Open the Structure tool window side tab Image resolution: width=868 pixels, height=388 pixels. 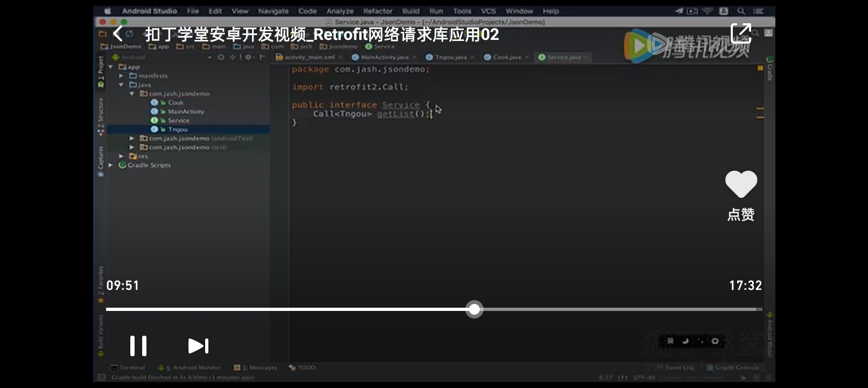coord(101,116)
